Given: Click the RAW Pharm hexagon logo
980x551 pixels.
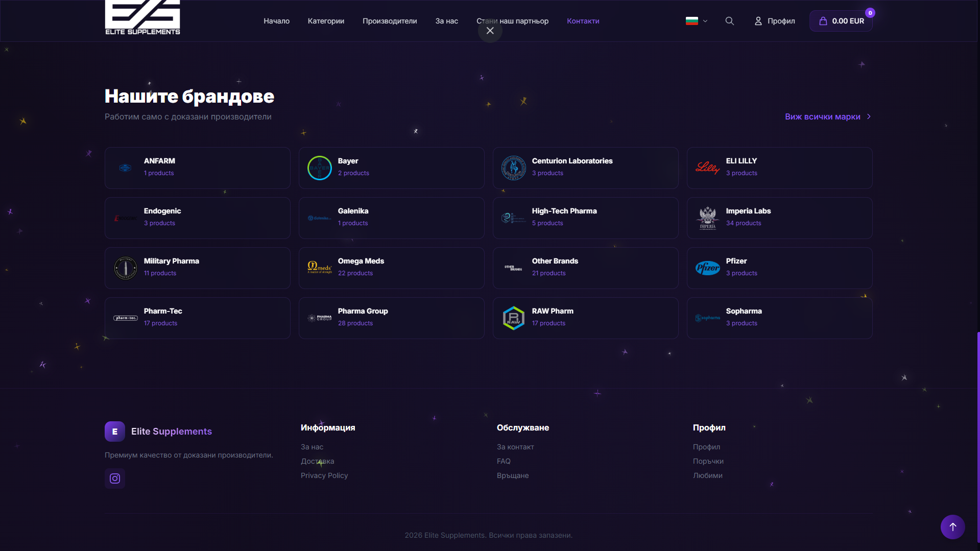Looking at the screenshot, I should [514, 318].
